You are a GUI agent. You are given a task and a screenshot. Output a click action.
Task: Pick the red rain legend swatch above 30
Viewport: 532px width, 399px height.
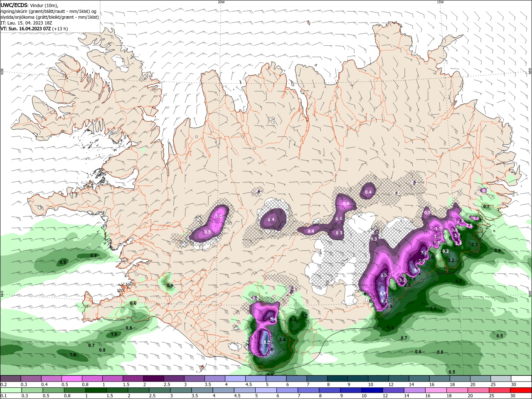coord(521,390)
